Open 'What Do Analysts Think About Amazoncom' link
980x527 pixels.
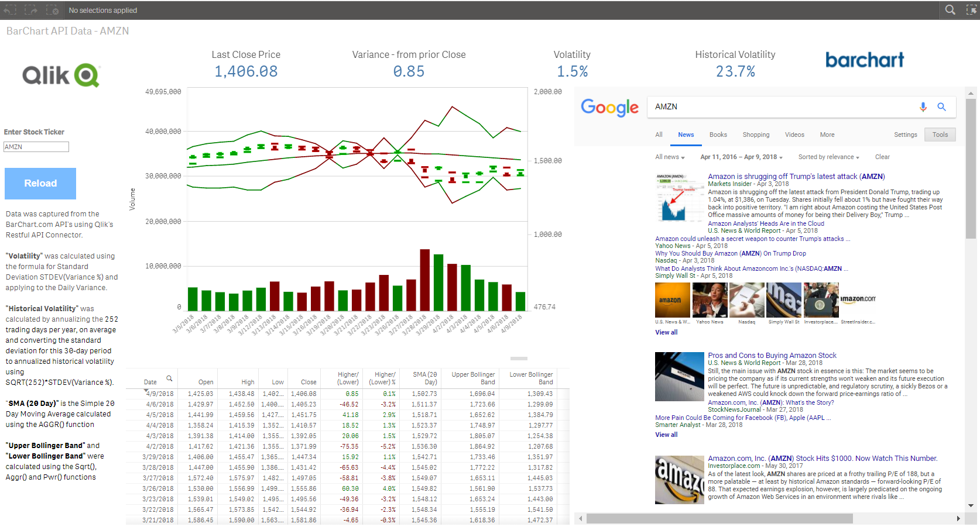pyautogui.click(x=751, y=268)
